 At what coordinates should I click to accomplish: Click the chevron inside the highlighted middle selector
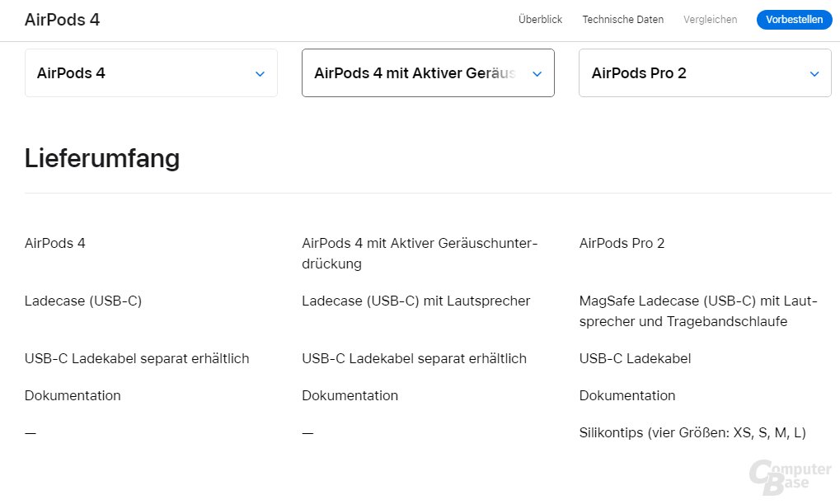click(537, 73)
